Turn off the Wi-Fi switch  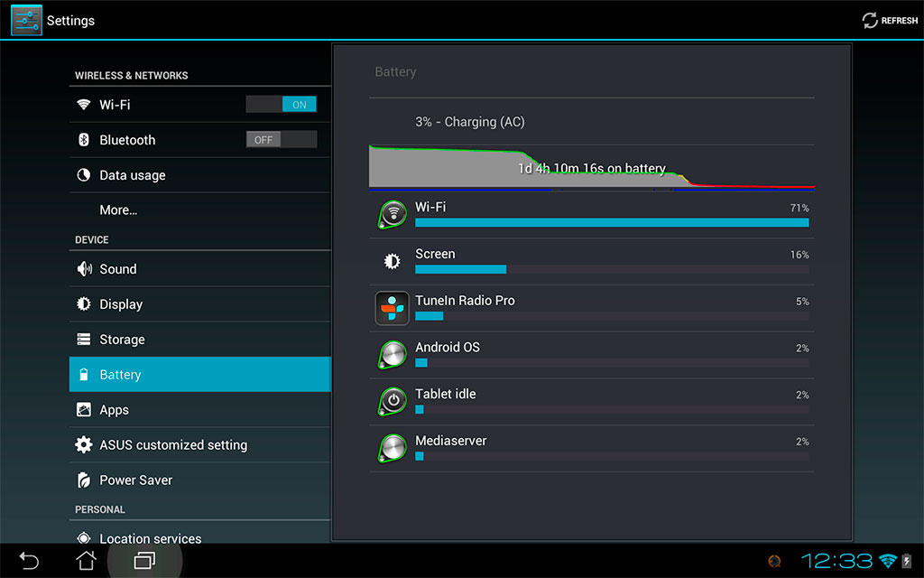(281, 105)
